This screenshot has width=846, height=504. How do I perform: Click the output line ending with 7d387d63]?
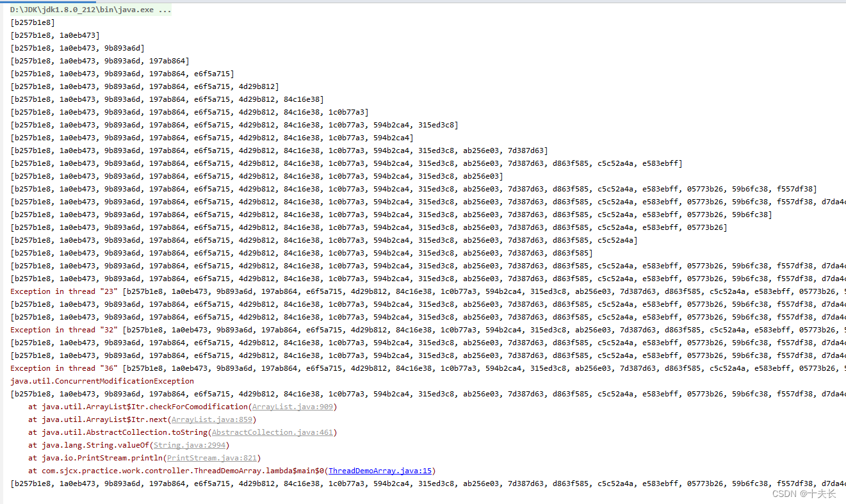[x=279, y=150]
